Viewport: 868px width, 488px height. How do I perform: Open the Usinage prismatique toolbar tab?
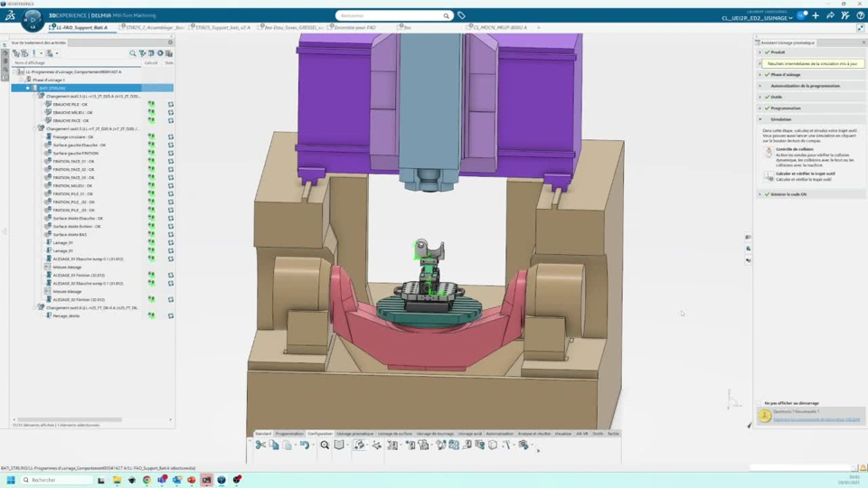[x=355, y=434]
